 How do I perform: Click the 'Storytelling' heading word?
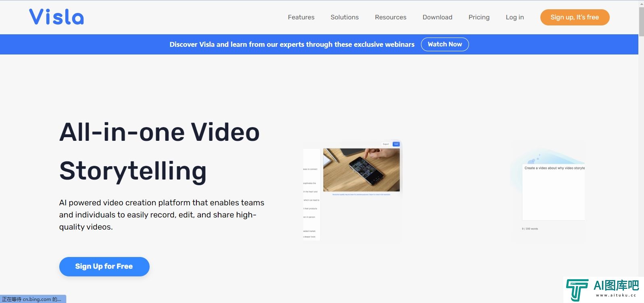pos(133,171)
